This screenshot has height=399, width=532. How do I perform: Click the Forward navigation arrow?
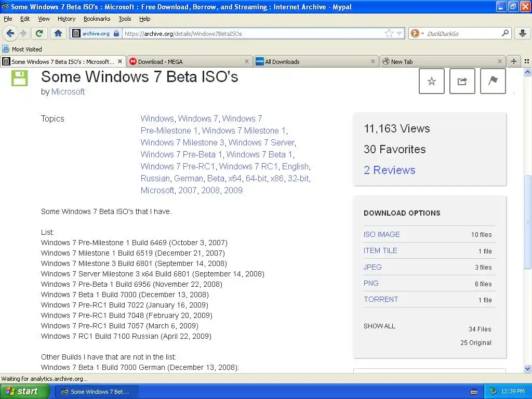pos(23,33)
